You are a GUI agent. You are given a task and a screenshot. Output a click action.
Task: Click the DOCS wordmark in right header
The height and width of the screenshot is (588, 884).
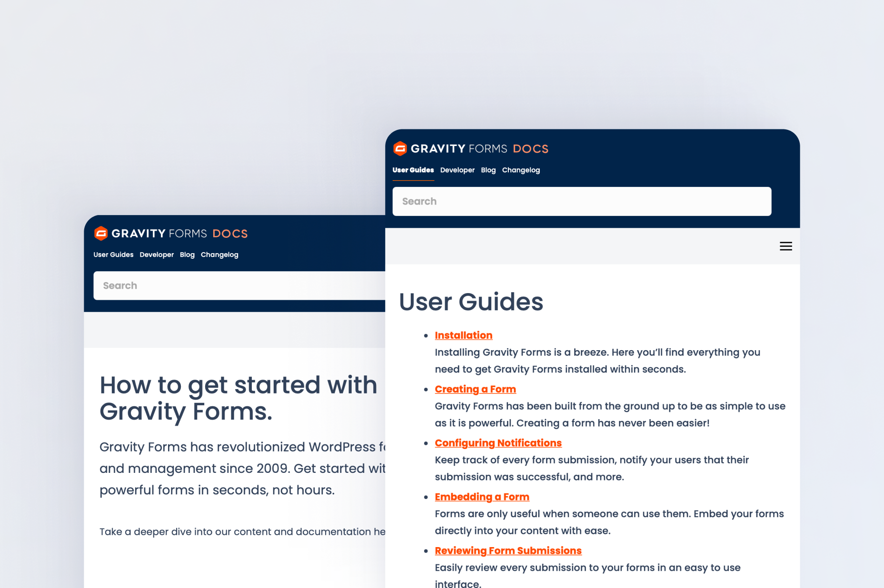530,149
